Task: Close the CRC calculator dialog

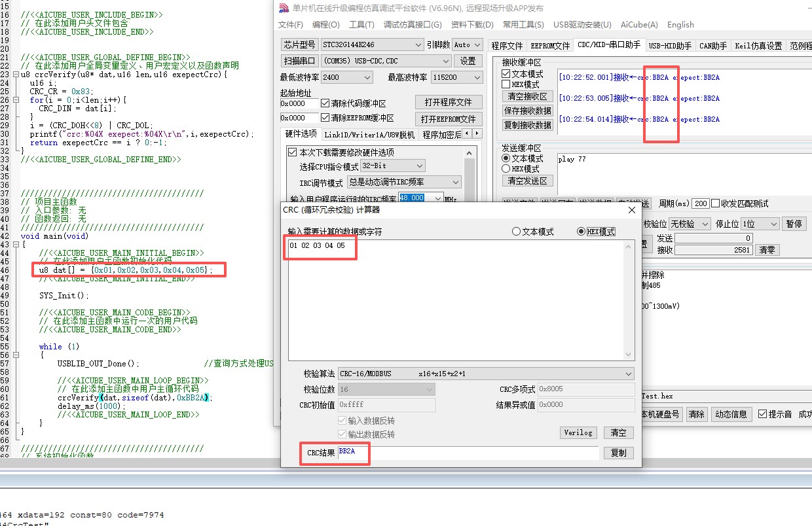Action: tap(631, 210)
